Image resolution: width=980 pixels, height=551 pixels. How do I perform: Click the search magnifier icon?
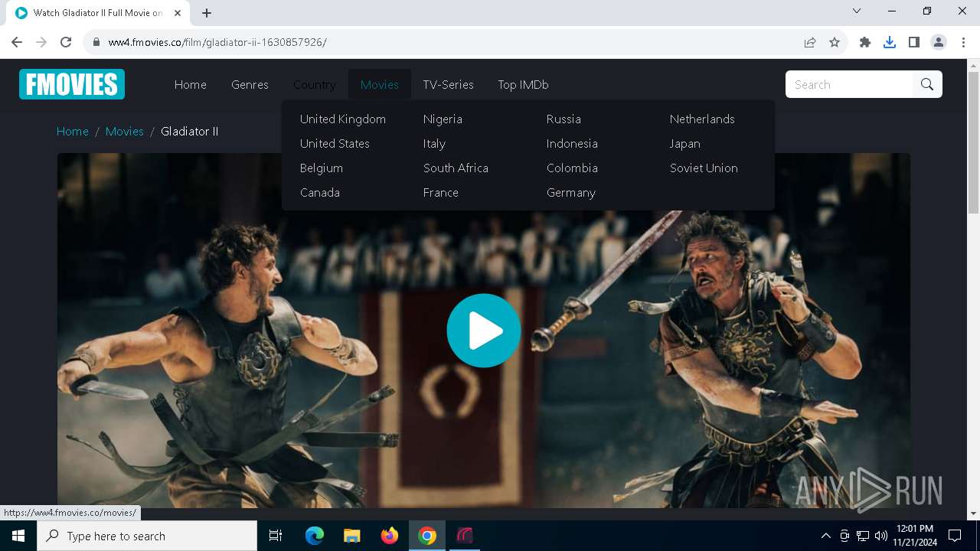point(927,84)
